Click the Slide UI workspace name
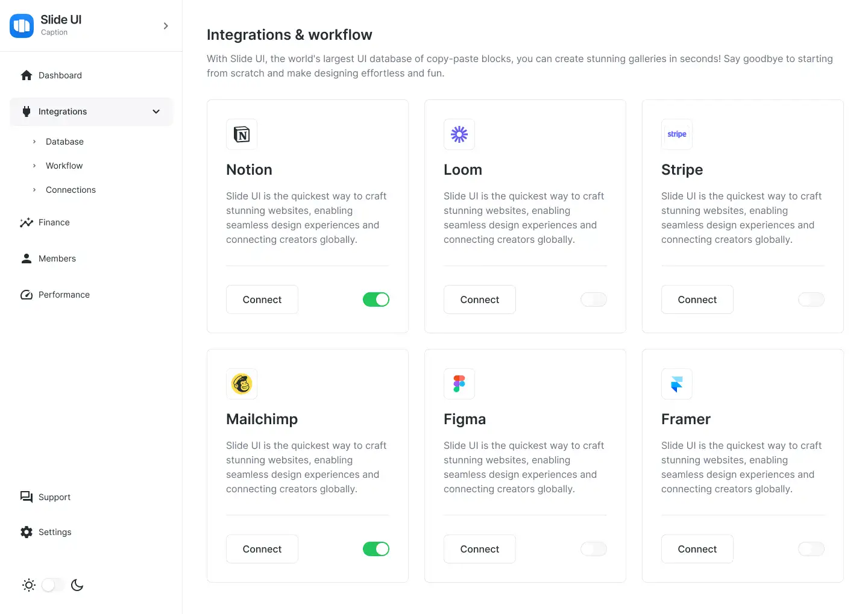Image resolution: width=868 pixels, height=614 pixels. 61,20
